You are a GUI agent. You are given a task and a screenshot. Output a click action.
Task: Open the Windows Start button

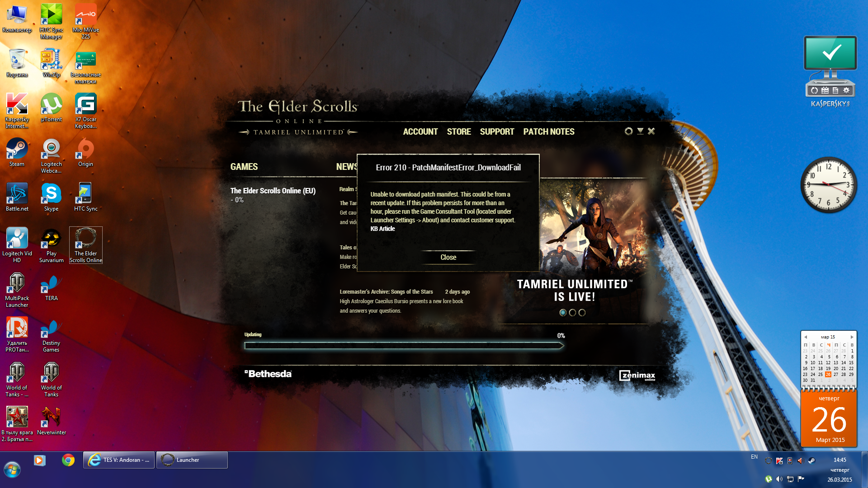[12, 470]
